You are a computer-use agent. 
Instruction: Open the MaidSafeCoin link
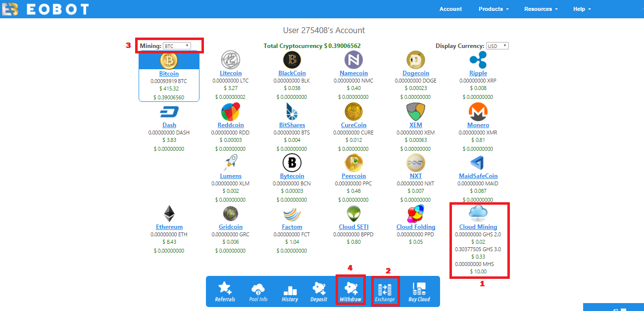click(x=478, y=176)
